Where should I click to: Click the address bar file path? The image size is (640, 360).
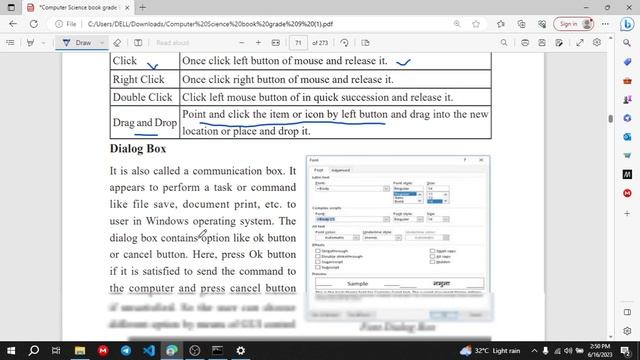tap(210, 24)
